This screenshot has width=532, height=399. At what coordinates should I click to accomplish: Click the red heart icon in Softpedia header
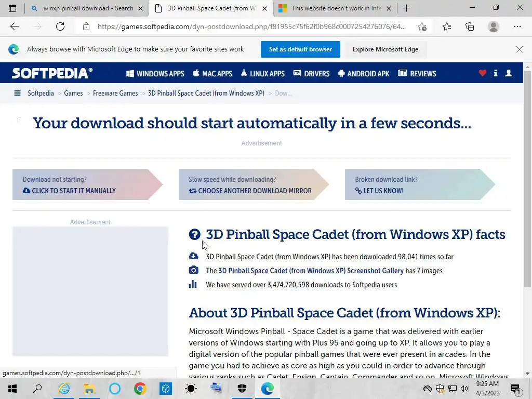482,73
